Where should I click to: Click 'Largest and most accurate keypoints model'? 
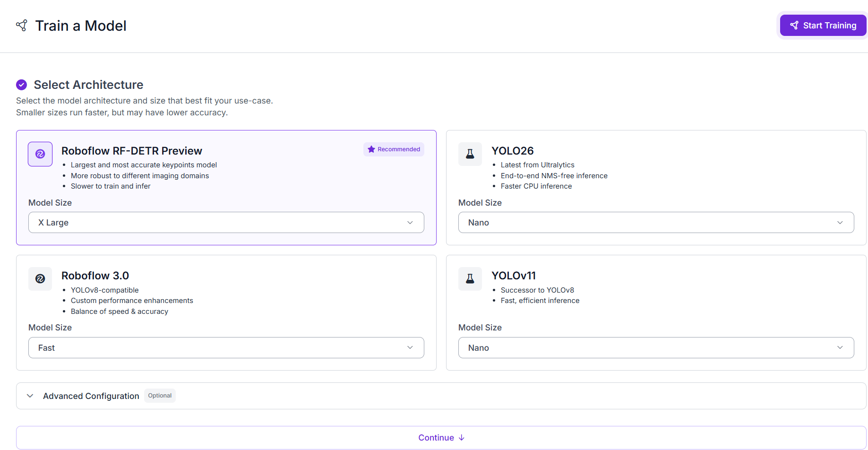coord(144,165)
